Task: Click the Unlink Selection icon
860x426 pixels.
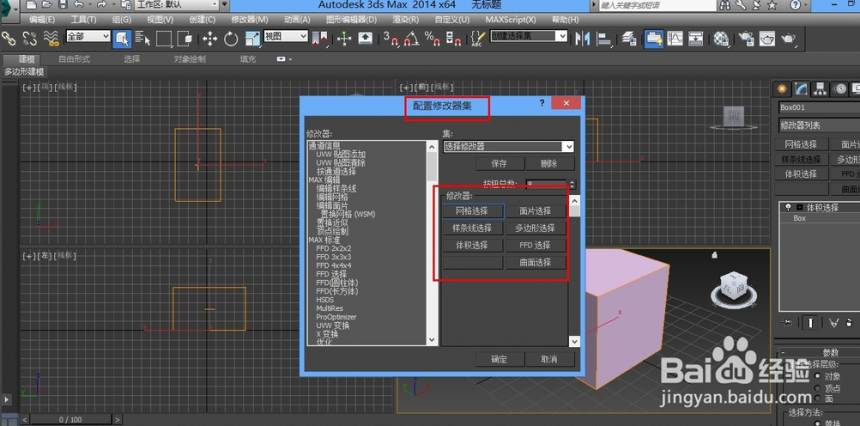Action: point(30,38)
